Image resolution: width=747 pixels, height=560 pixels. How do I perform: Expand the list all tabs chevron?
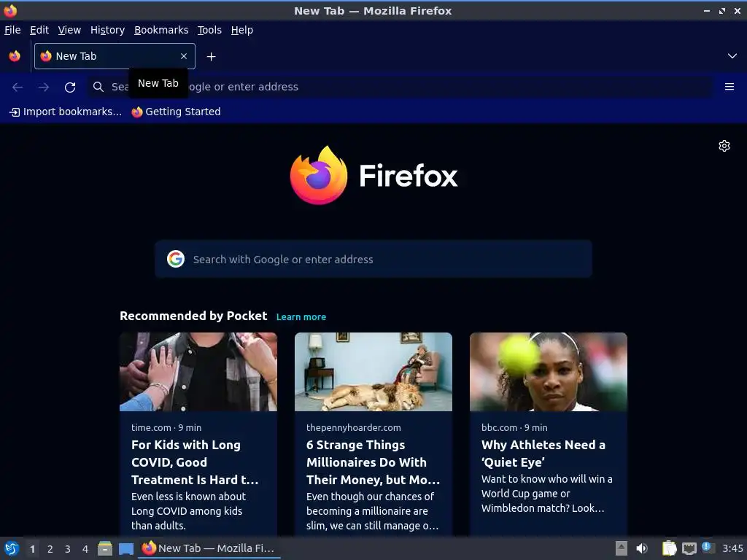click(732, 56)
